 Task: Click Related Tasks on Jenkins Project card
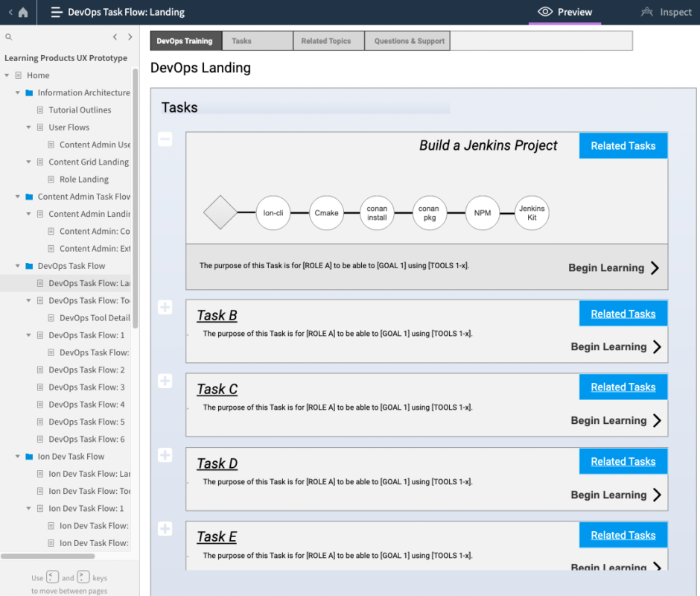(x=623, y=146)
